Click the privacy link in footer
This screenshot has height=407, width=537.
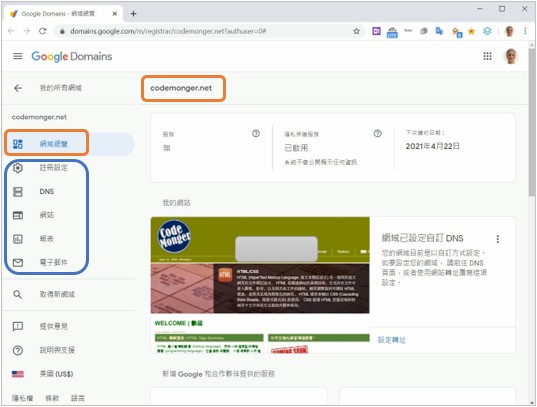[x=22, y=398]
